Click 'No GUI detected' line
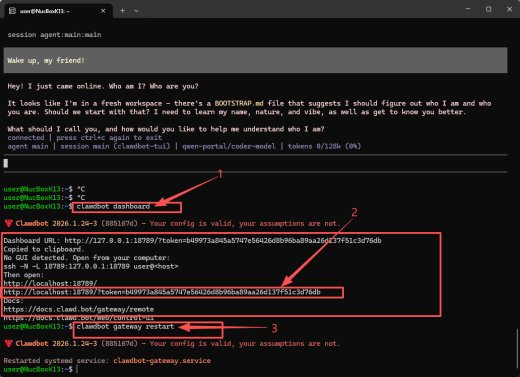This screenshot has width=520, height=377. [87, 258]
